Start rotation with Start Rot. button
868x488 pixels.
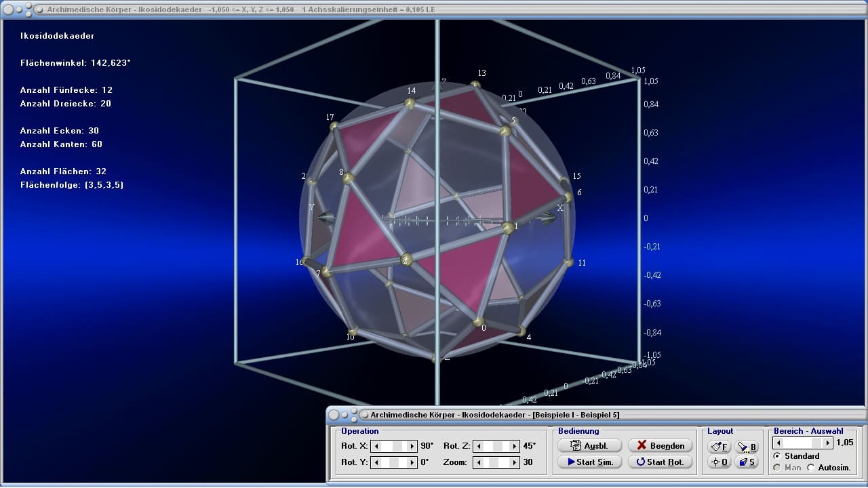click(x=660, y=462)
